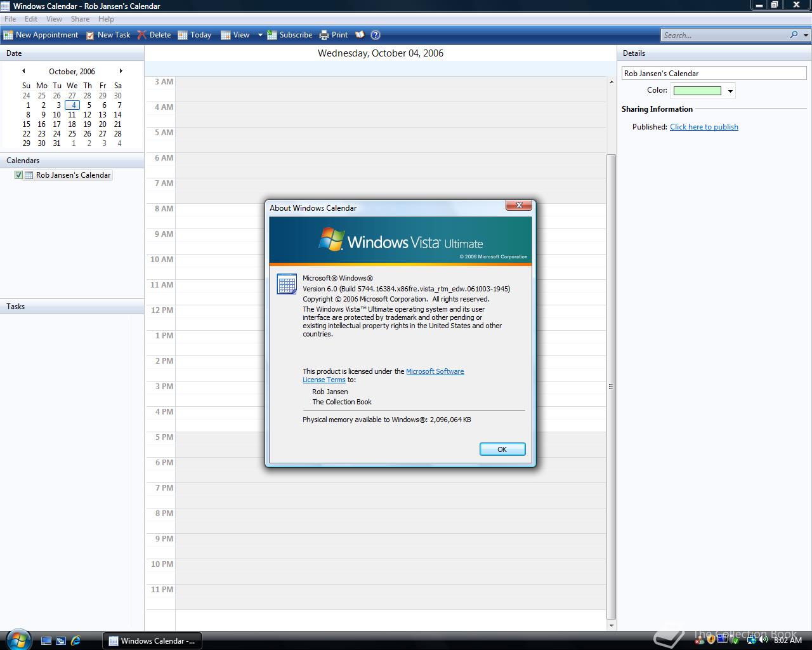Edit calendar name field in Details

pos(714,73)
